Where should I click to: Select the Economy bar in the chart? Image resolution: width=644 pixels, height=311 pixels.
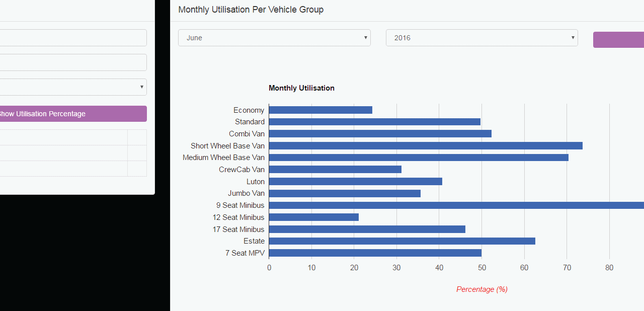pyautogui.click(x=320, y=110)
